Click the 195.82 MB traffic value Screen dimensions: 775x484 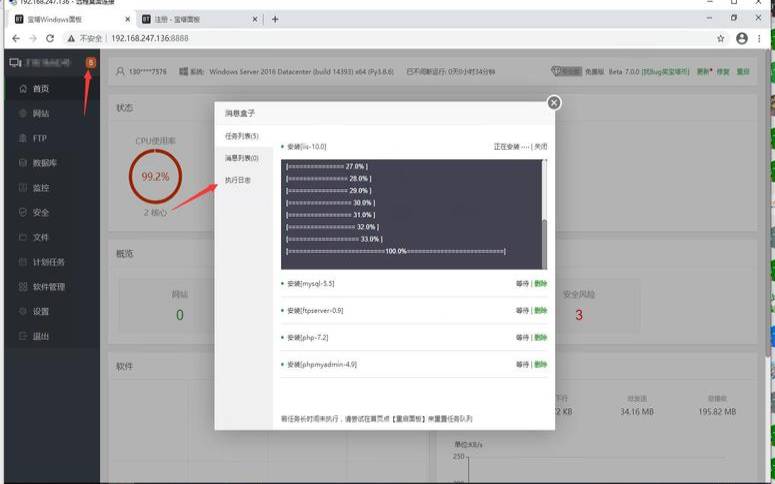click(717, 411)
